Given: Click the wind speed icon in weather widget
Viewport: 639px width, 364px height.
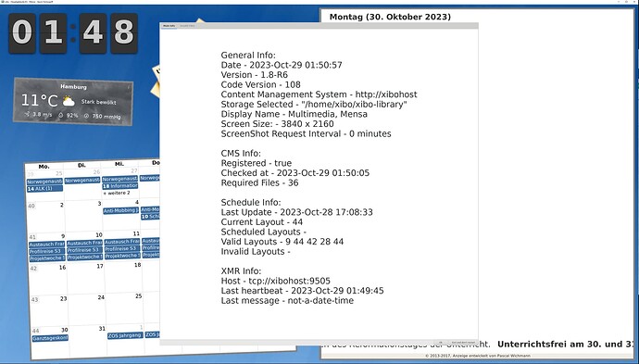Looking at the screenshot, I should point(27,115).
